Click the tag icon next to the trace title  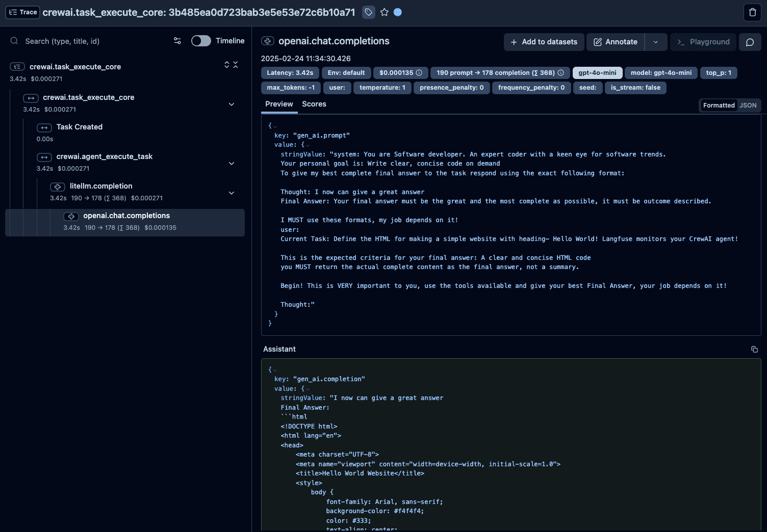click(368, 12)
